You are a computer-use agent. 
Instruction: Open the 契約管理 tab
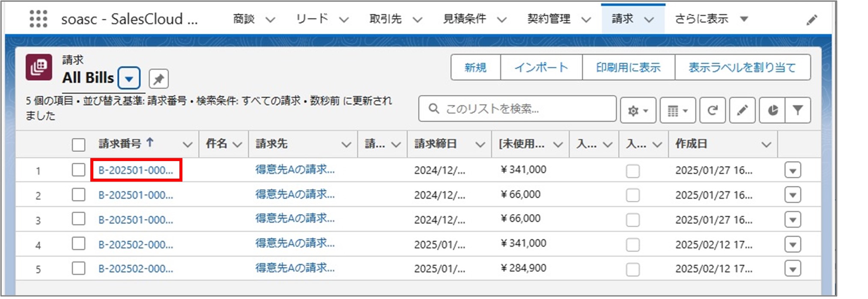pos(549,19)
